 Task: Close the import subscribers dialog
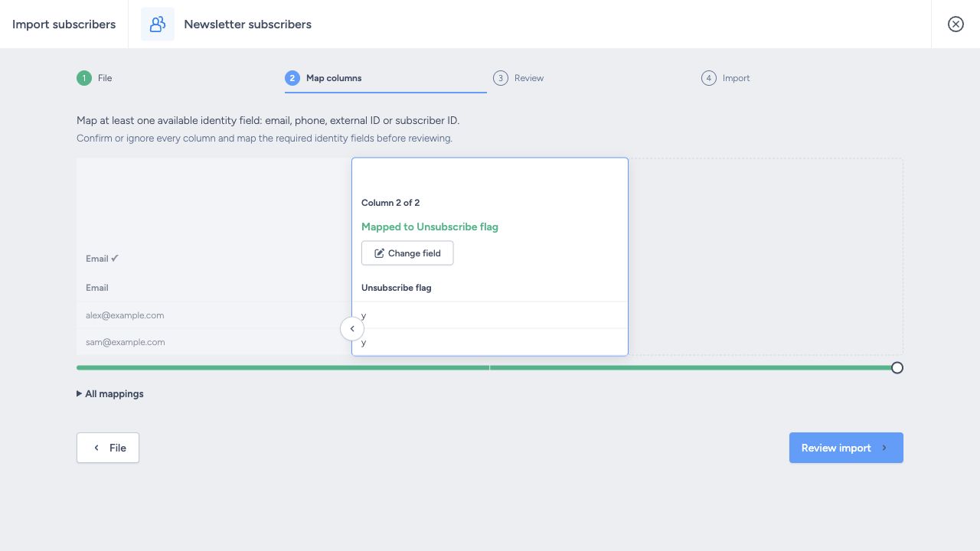[x=955, y=24]
